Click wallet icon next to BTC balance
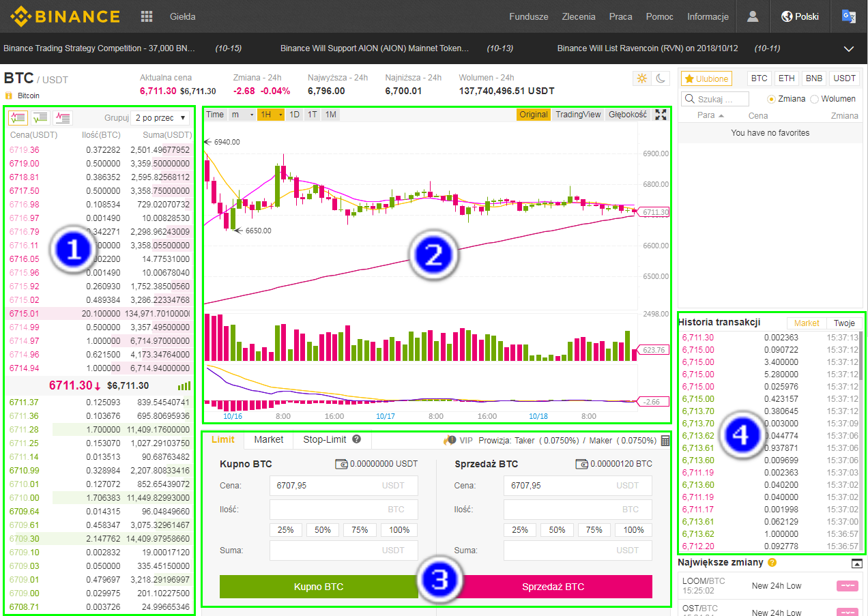 pyautogui.click(x=582, y=464)
